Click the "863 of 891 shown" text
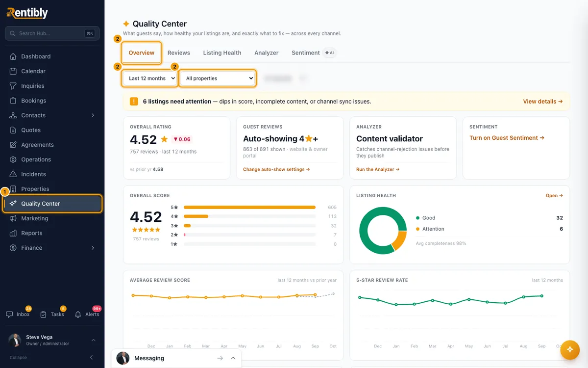The height and width of the screenshot is (368, 588). [264, 149]
